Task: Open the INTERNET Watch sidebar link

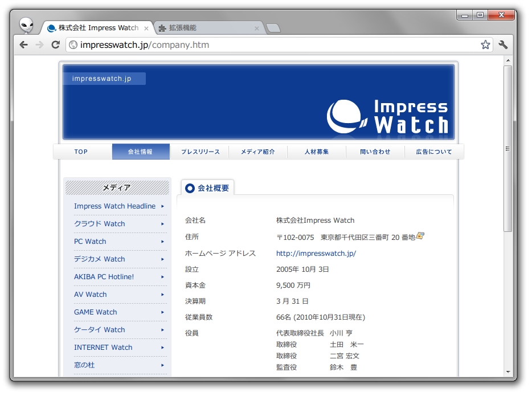Action: (103, 347)
